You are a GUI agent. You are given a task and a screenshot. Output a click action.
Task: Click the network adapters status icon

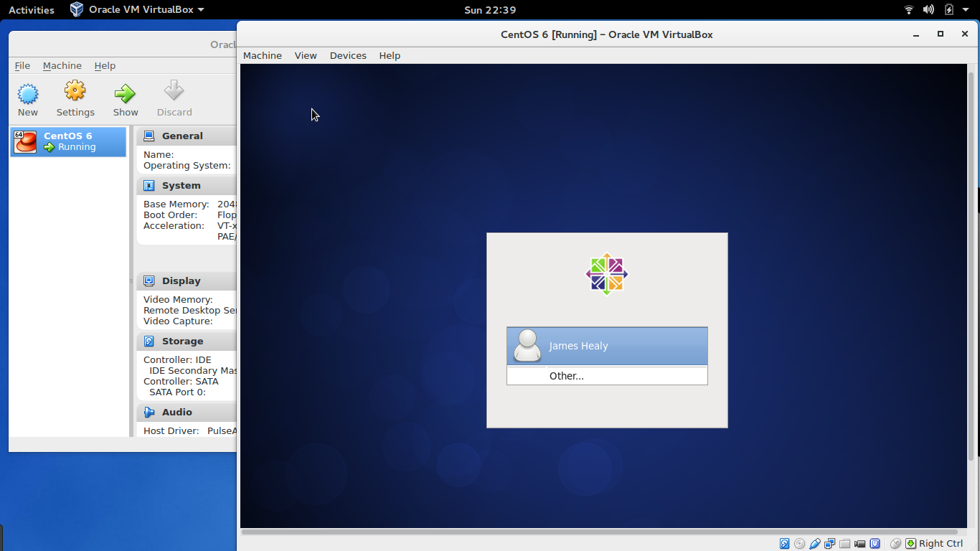(x=830, y=544)
